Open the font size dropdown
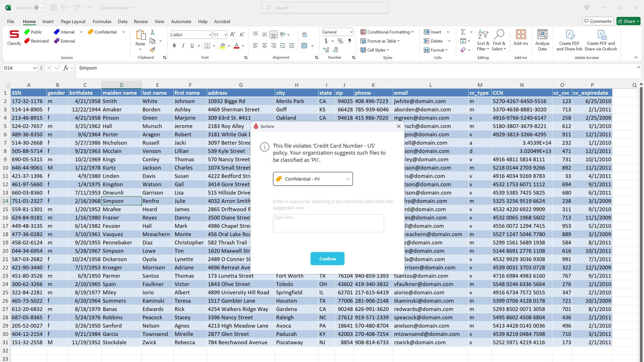This screenshot has width=644, height=362. coord(226,35)
